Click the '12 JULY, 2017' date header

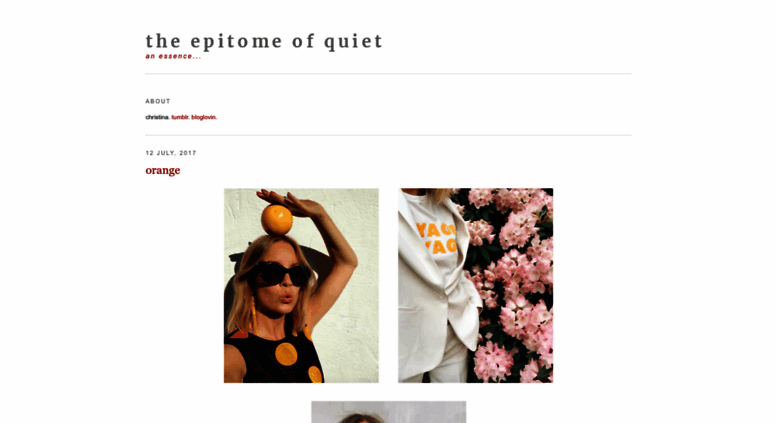(171, 153)
